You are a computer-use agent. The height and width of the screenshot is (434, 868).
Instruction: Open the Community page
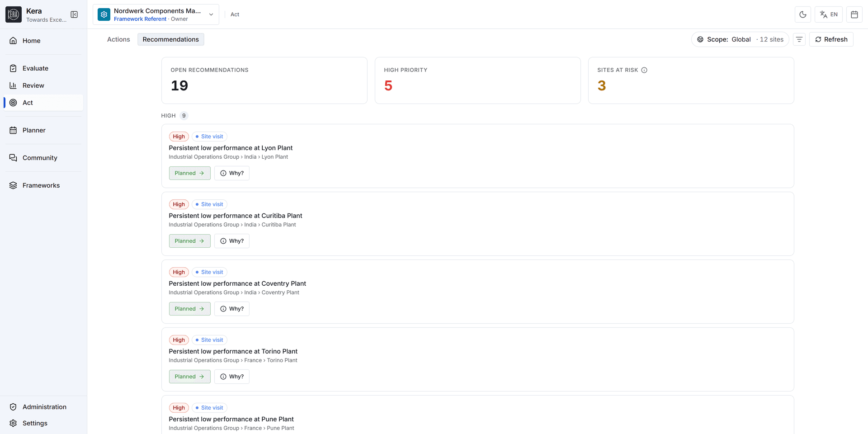click(43, 158)
